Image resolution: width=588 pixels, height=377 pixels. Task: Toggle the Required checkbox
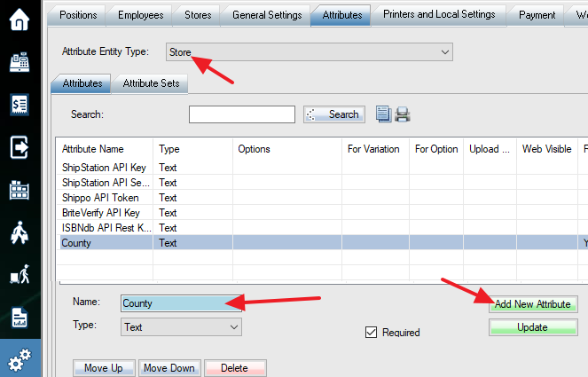coord(371,332)
